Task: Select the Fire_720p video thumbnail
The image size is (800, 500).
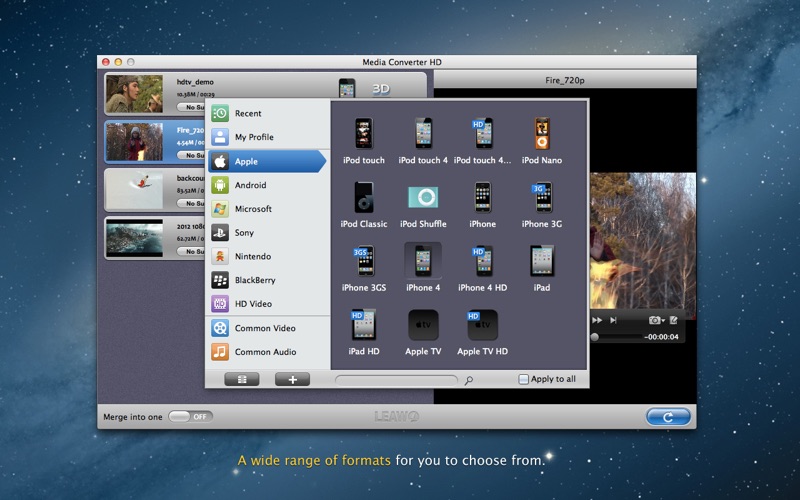Action: coord(134,142)
